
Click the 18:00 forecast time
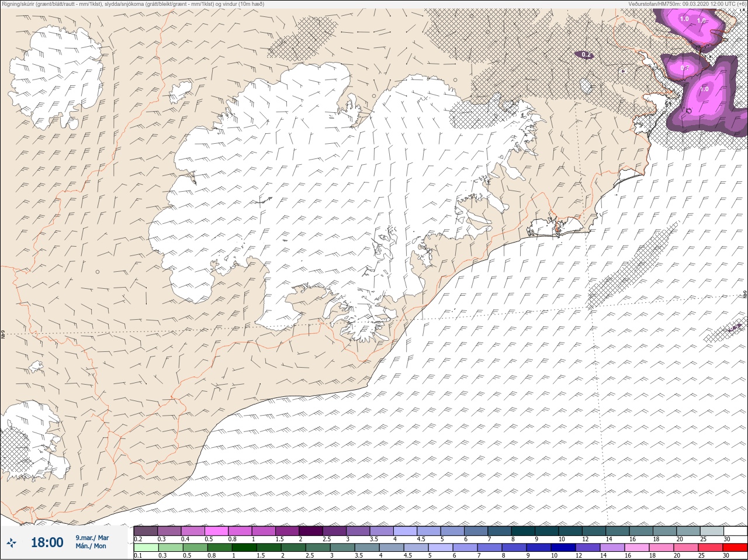tap(47, 542)
